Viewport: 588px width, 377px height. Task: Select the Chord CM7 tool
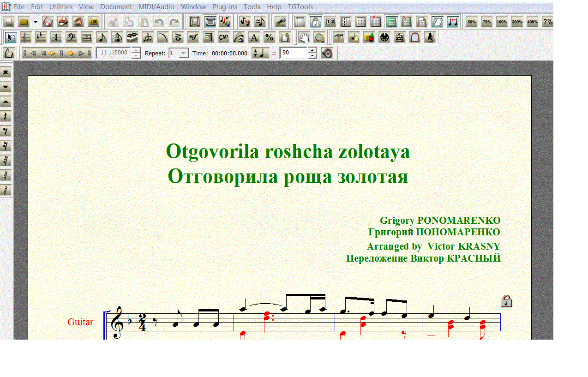224,37
